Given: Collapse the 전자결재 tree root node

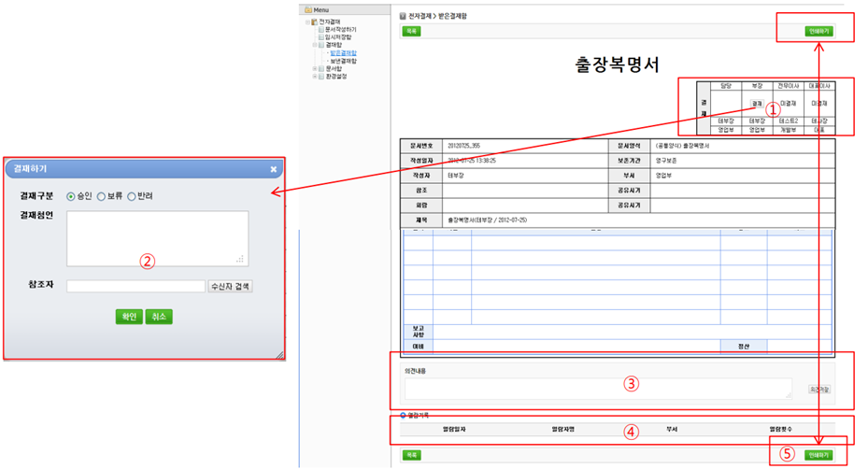Looking at the screenshot, I should tap(307, 22).
